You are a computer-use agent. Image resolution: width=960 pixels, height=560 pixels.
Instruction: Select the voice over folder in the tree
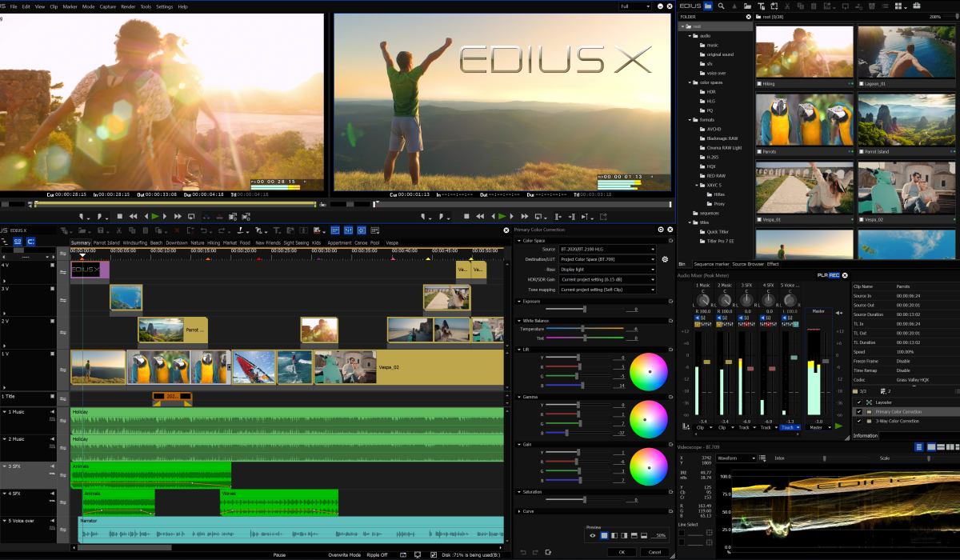[718, 73]
